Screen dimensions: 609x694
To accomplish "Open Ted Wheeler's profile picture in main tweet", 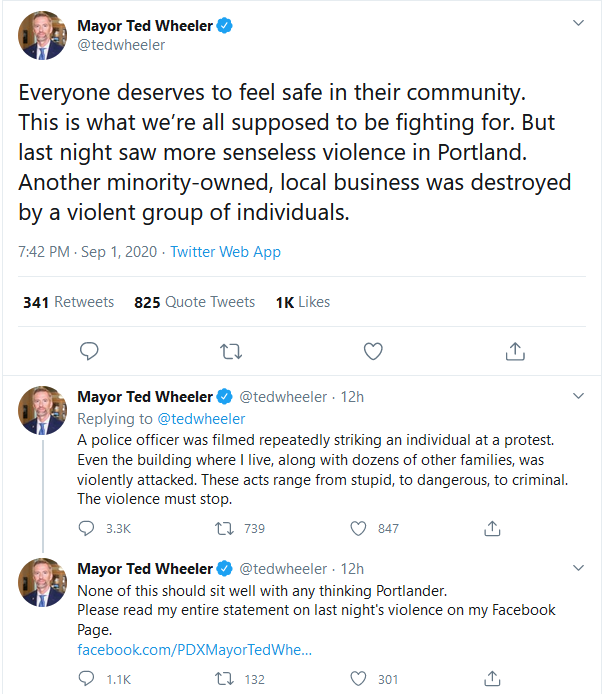I will click(x=42, y=35).
